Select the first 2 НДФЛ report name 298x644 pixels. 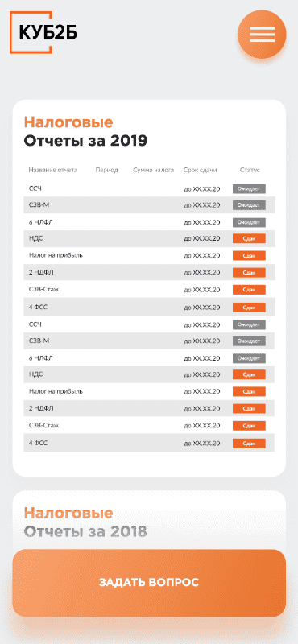41,273
